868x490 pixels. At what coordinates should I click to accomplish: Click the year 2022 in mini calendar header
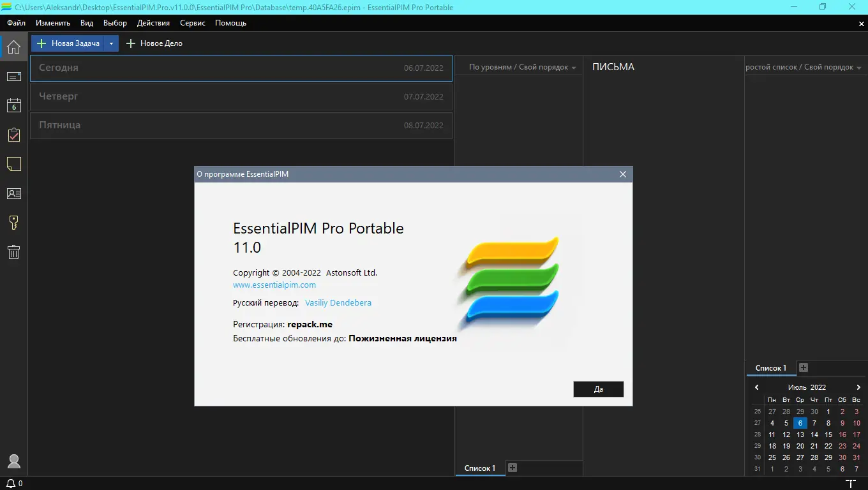pos(818,387)
